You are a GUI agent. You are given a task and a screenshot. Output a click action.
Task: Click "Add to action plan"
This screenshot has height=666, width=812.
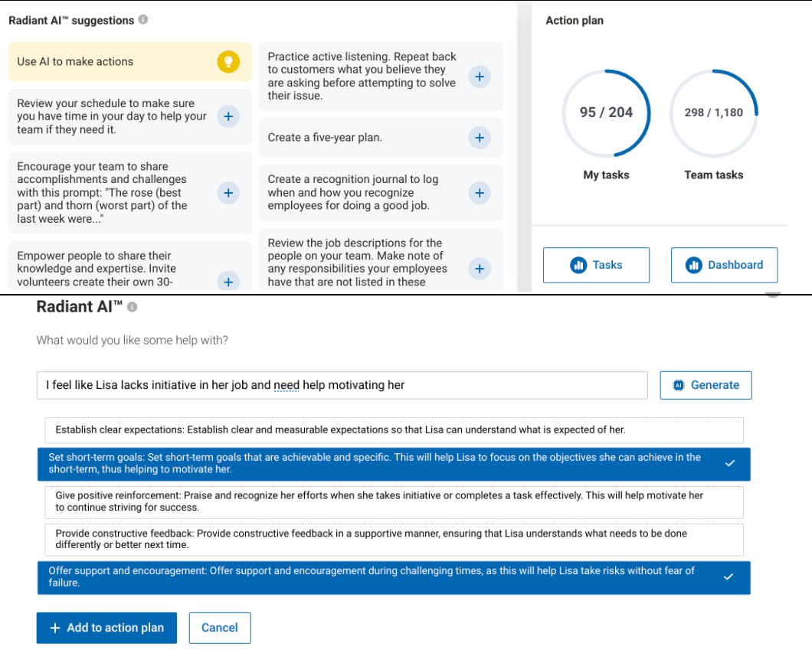pyautogui.click(x=106, y=628)
